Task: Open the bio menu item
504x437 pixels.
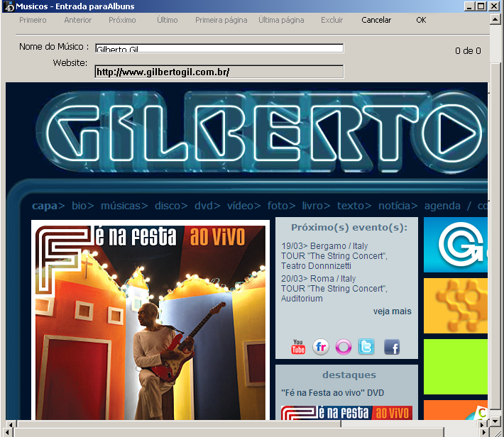Action: (x=82, y=206)
